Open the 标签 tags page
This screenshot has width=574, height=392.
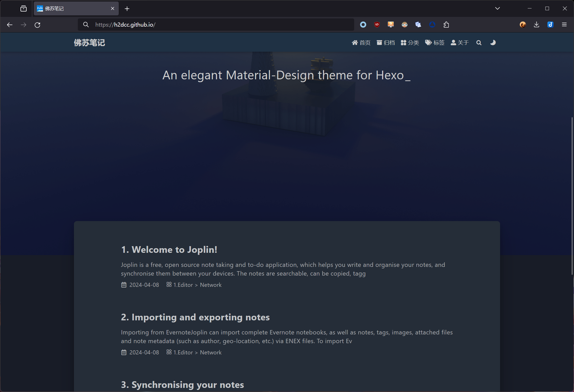[x=435, y=43]
